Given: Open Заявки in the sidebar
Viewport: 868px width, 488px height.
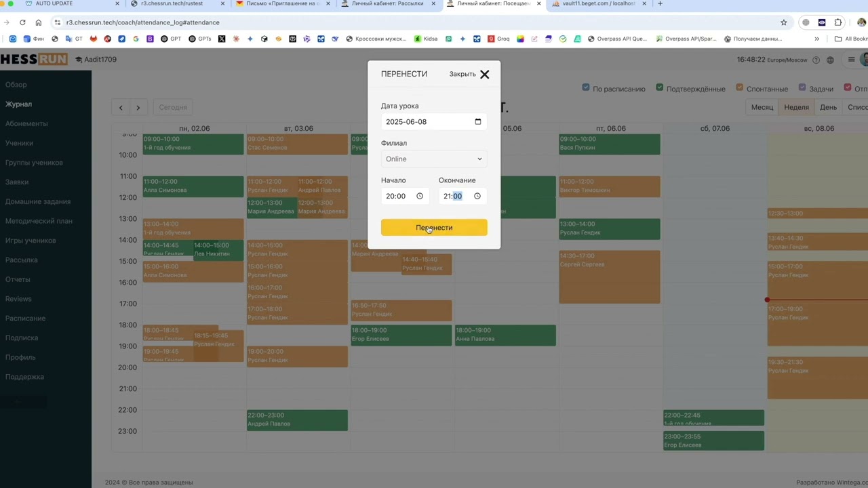Looking at the screenshot, I should pos(17,182).
